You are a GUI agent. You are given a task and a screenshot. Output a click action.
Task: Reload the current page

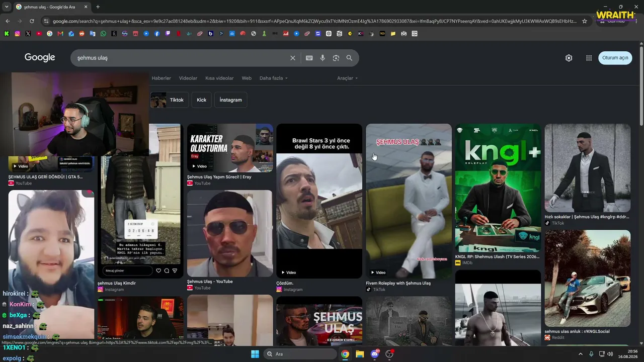click(x=32, y=21)
